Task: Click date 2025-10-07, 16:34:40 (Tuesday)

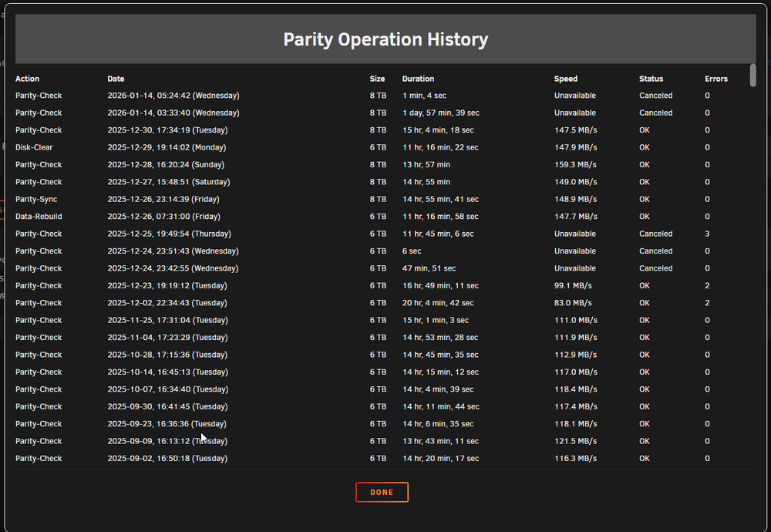Action: [x=167, y=389]
